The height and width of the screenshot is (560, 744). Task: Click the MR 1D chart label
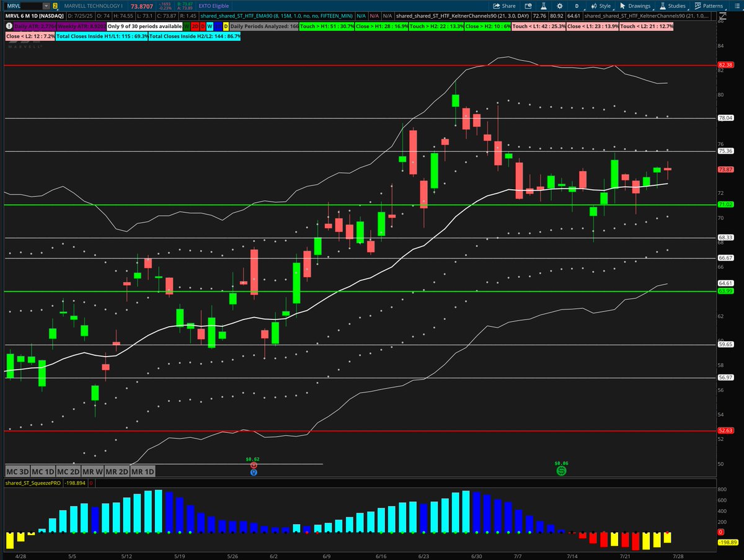click(142, 471)
